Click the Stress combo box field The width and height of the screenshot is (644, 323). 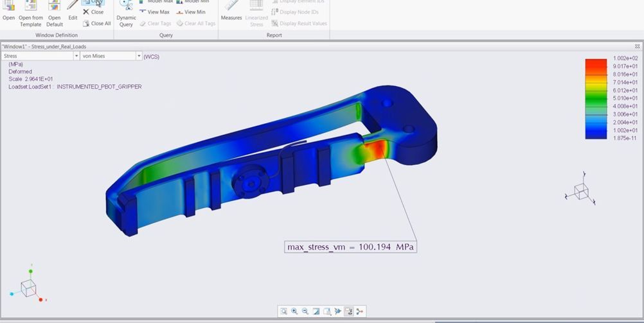coord(40,56)
